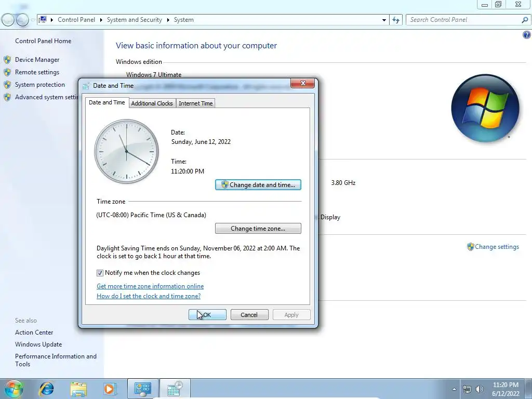Launch Windows Media Player from taskbar

point(110,389)
